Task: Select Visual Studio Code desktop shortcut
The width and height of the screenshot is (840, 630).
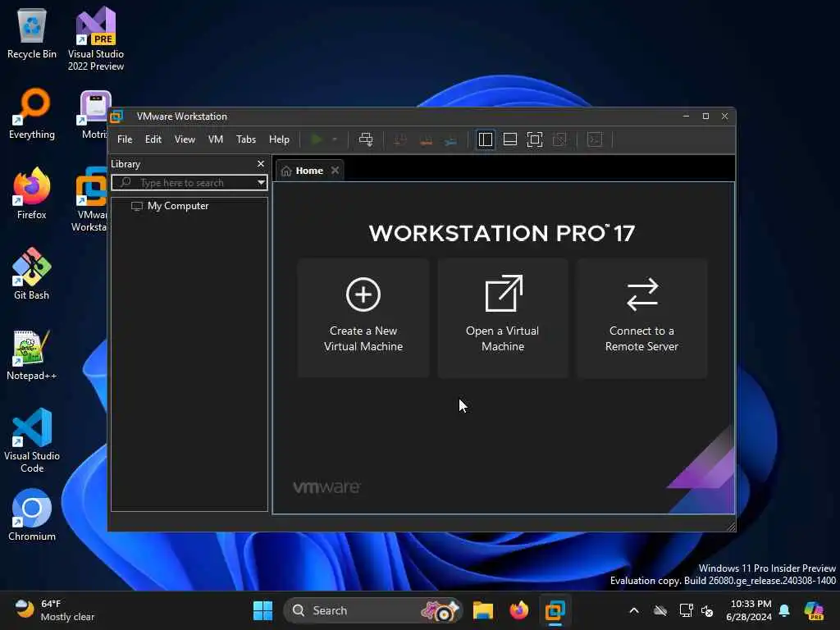Action: click(32, 441)
